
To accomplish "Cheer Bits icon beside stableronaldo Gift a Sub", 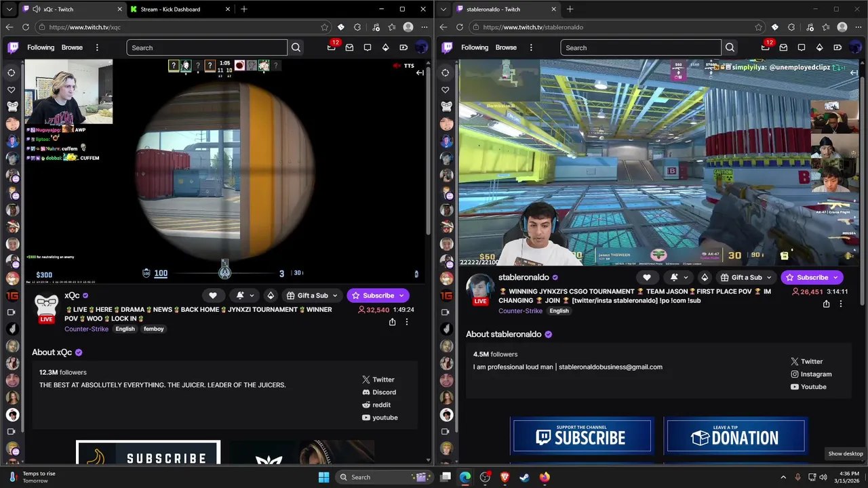I will (705, 277).
